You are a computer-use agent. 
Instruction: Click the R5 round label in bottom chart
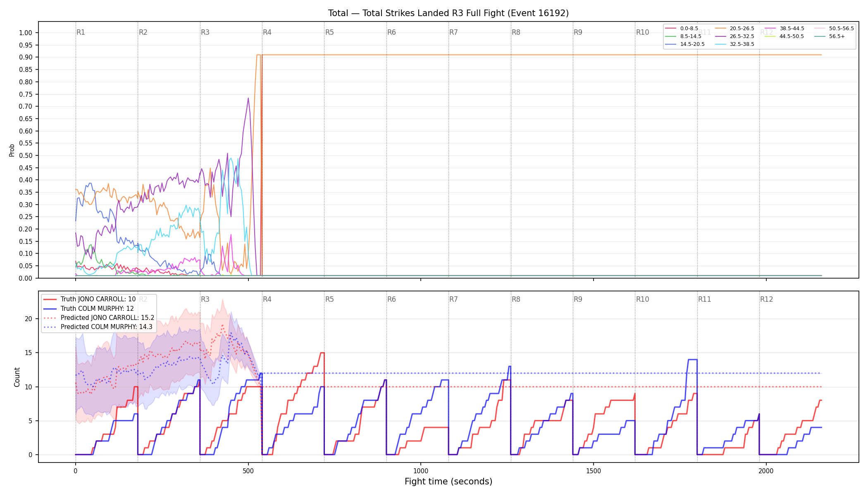(x=329, y=299)
